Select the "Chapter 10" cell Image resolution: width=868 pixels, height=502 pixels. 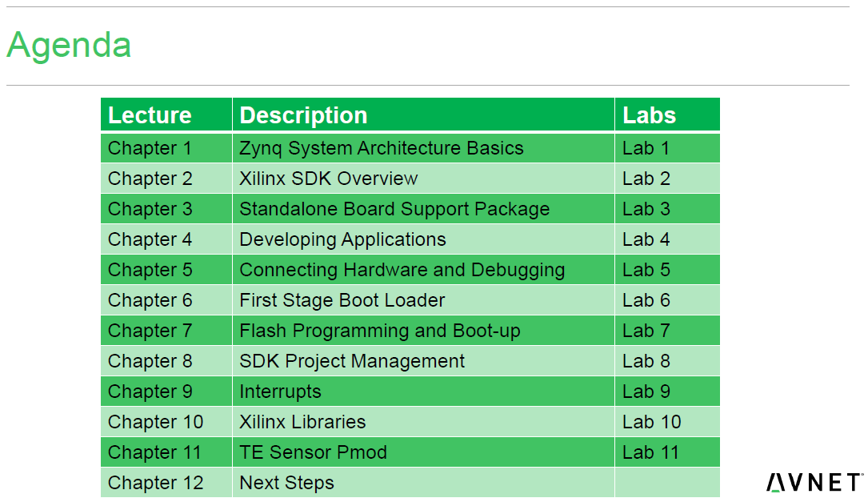tap(166, 422)
